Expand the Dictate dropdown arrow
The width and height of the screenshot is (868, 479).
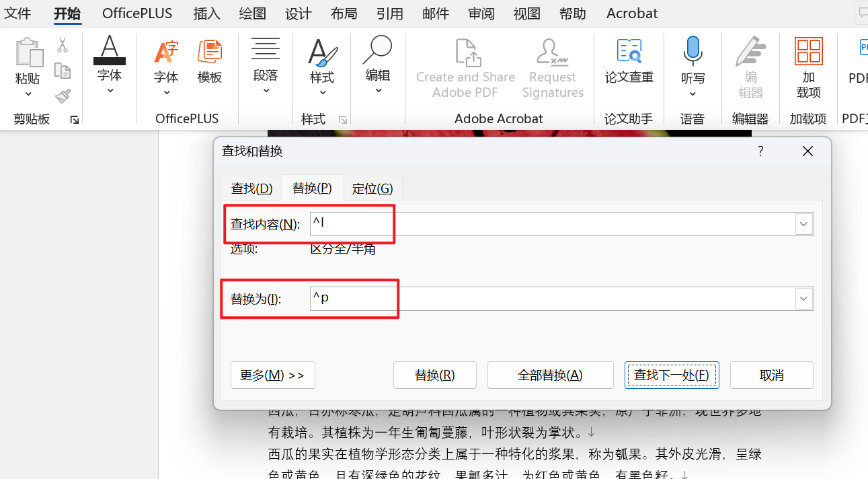(x=693, y=94)
